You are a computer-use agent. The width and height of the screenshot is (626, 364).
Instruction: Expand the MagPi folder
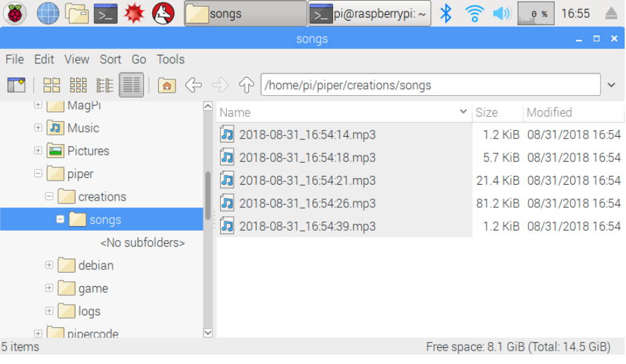point(38,105)
